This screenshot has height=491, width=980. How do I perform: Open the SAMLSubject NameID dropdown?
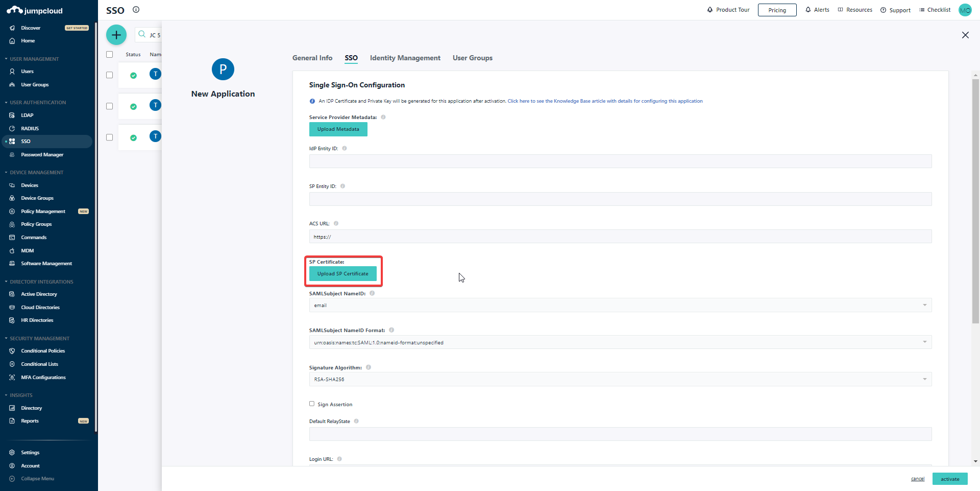(x=620, y=305)
